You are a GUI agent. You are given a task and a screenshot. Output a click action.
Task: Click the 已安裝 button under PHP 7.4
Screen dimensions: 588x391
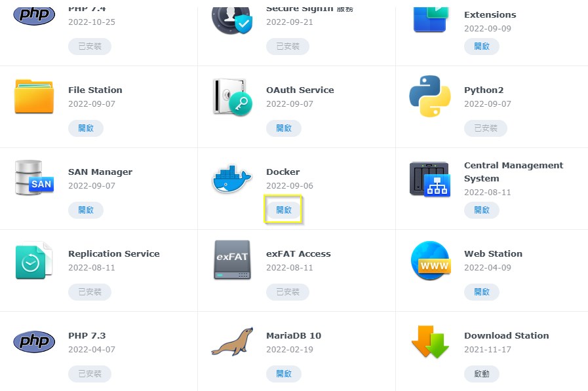tap(90, 46)
